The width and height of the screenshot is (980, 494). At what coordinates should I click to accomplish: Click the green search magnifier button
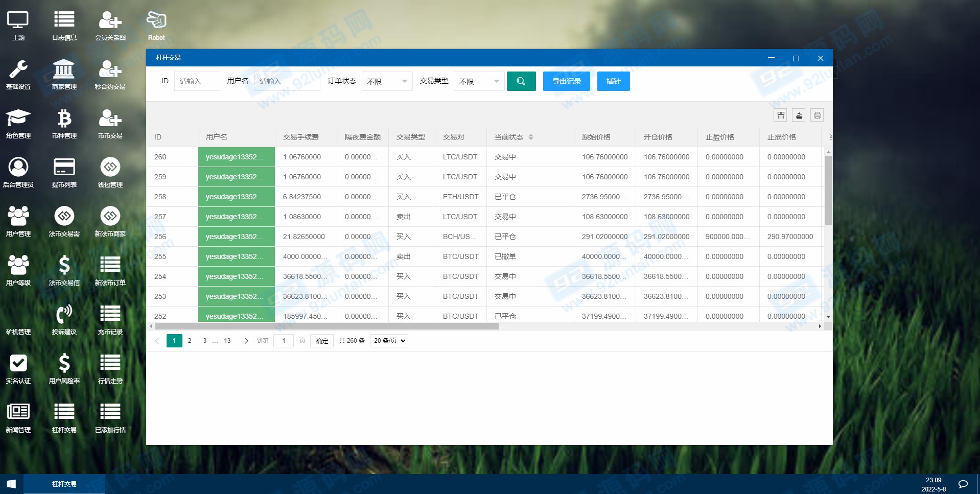(521, 81)
